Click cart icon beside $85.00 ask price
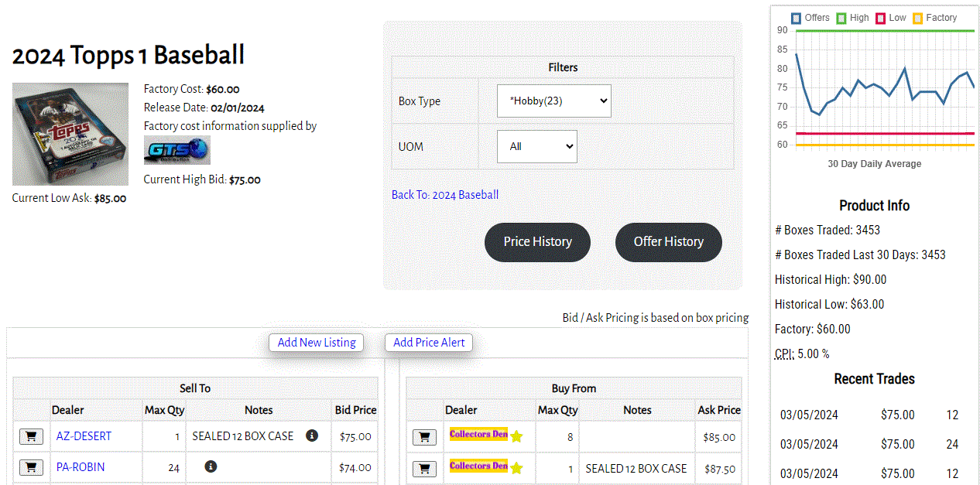This screenshot has height=485, width=980. [423, 437]
